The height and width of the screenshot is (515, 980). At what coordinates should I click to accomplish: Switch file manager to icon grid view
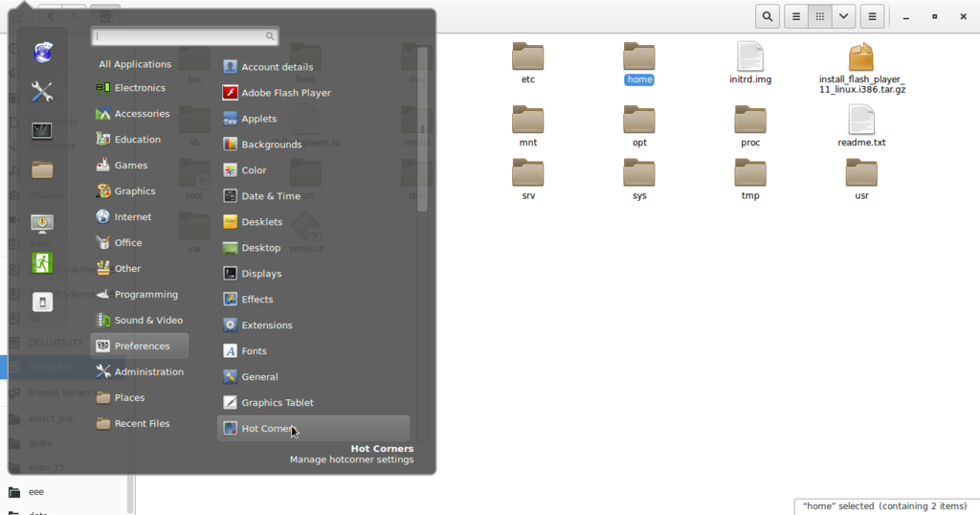[x=820, y=17]
